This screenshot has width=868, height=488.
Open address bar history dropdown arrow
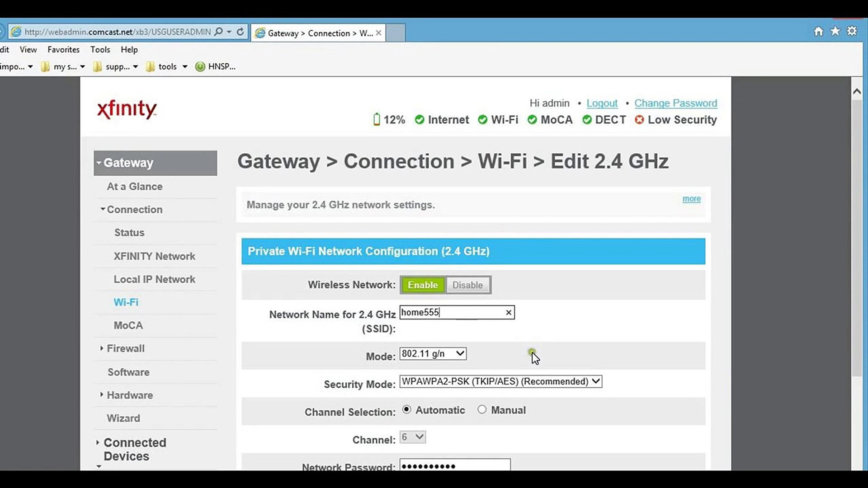229,32
